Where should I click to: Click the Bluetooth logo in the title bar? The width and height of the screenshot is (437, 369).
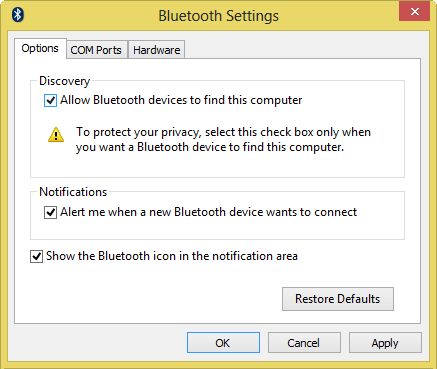[18, 14]
